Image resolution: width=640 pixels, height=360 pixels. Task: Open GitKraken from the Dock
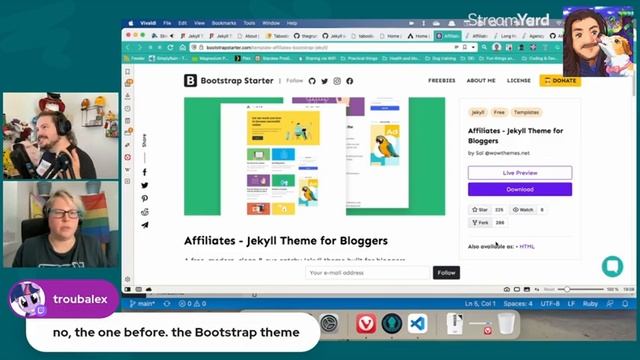tap(391, 324)
